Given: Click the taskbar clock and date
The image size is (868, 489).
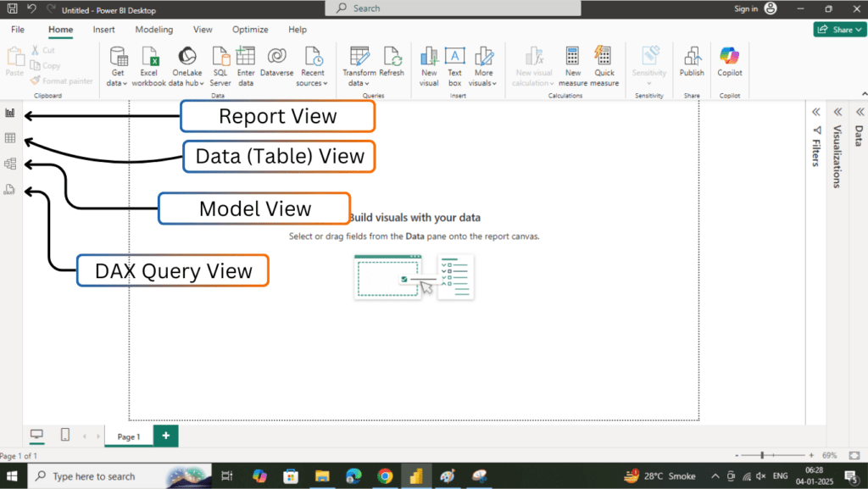Looking at the screenshot, I should [x=815, y=475].
